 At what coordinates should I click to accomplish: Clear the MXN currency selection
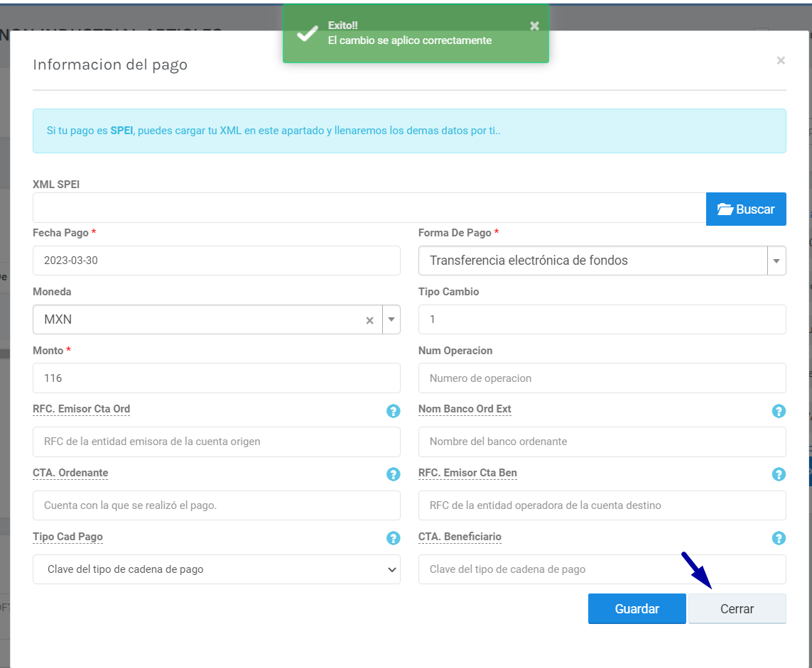[369, 320]
